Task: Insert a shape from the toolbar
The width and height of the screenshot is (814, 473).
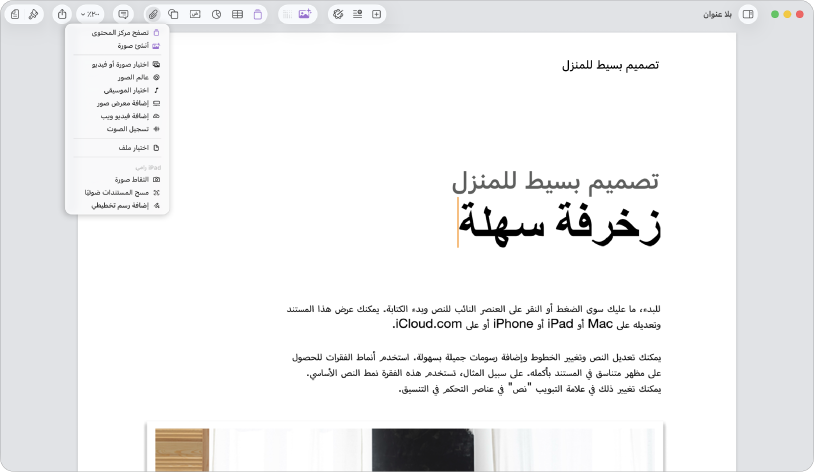Action: point(173,15)
